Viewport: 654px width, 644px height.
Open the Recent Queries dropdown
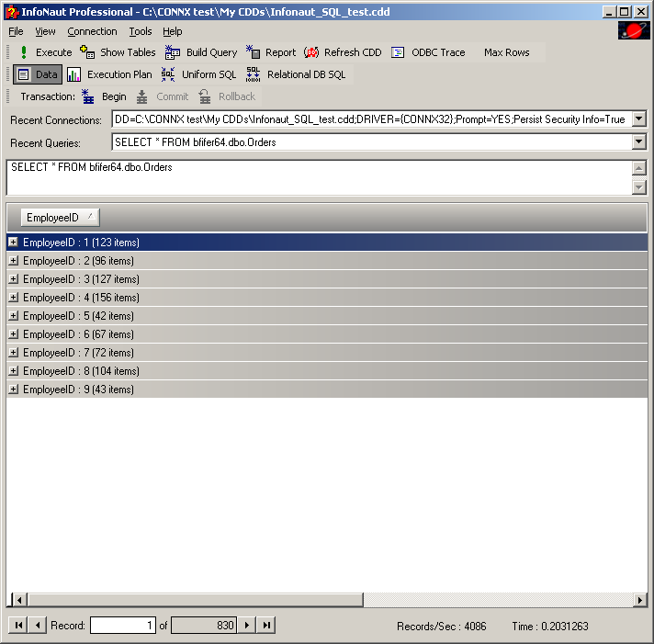[639, 142]
